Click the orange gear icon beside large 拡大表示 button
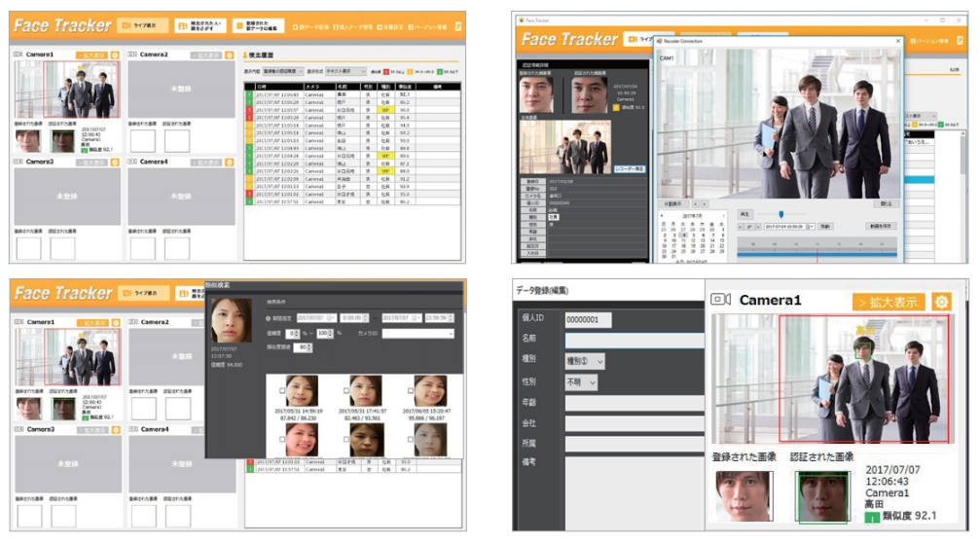Screen dimensions: 980x544 click(x=941, y=301)
